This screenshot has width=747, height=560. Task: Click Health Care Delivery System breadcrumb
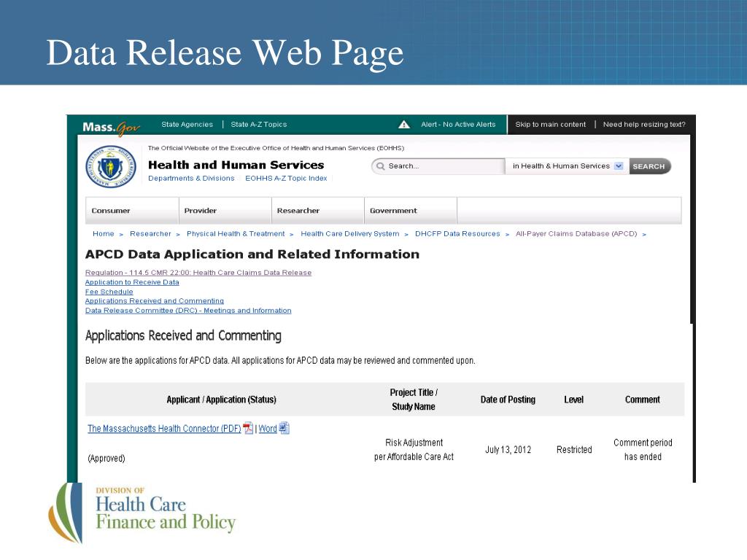click(350, 234)
